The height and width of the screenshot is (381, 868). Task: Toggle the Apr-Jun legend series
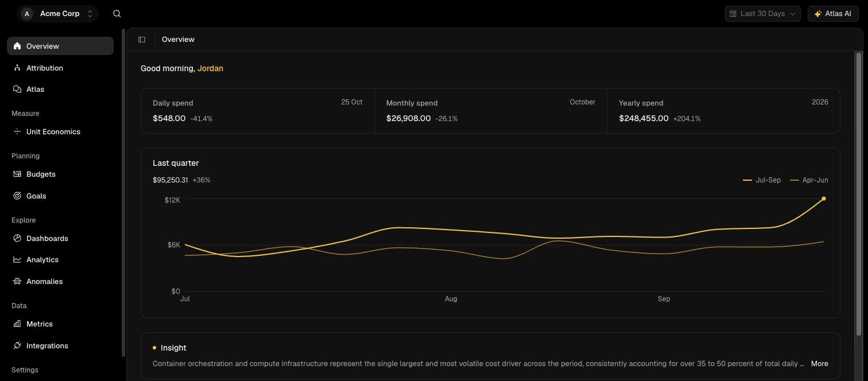[x=809, y=180]
